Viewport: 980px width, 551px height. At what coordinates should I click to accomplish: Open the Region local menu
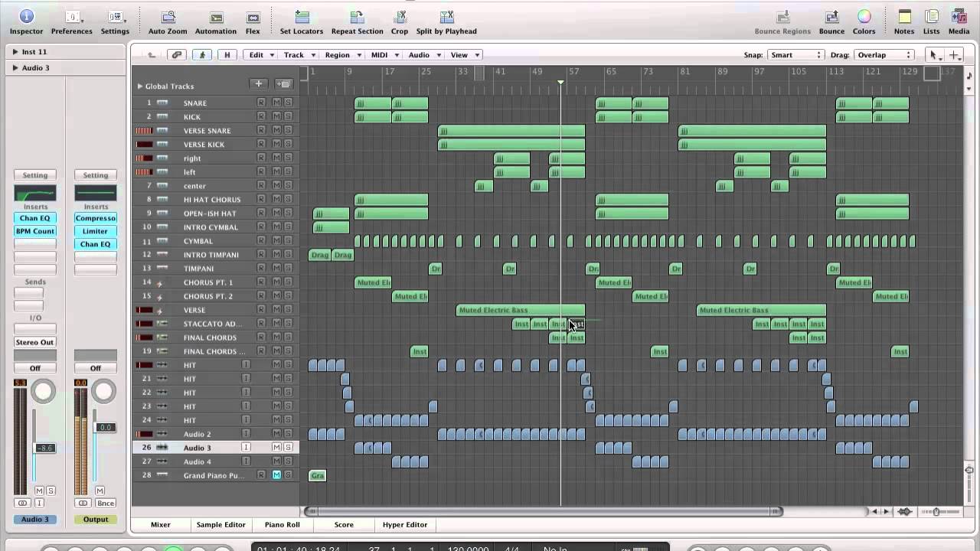pyautogui.click(x=341, y=55)
